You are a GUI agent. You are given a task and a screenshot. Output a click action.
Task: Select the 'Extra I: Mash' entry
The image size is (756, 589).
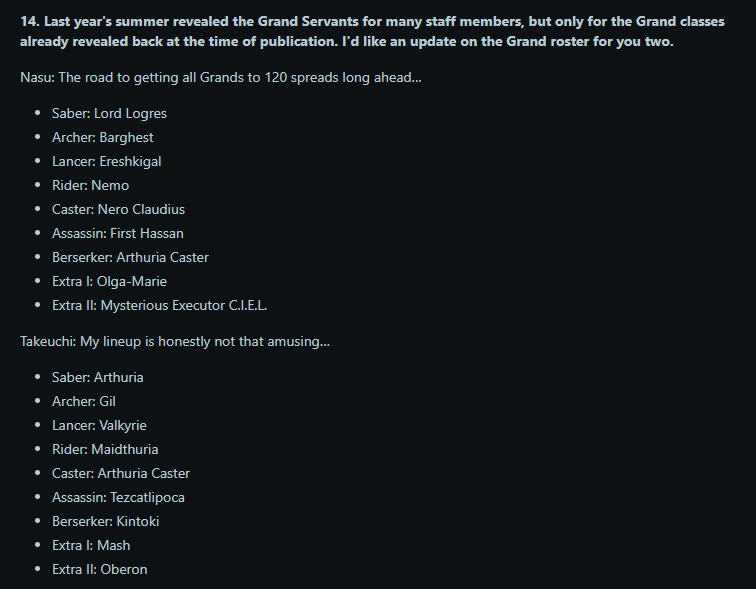(91, 546)
